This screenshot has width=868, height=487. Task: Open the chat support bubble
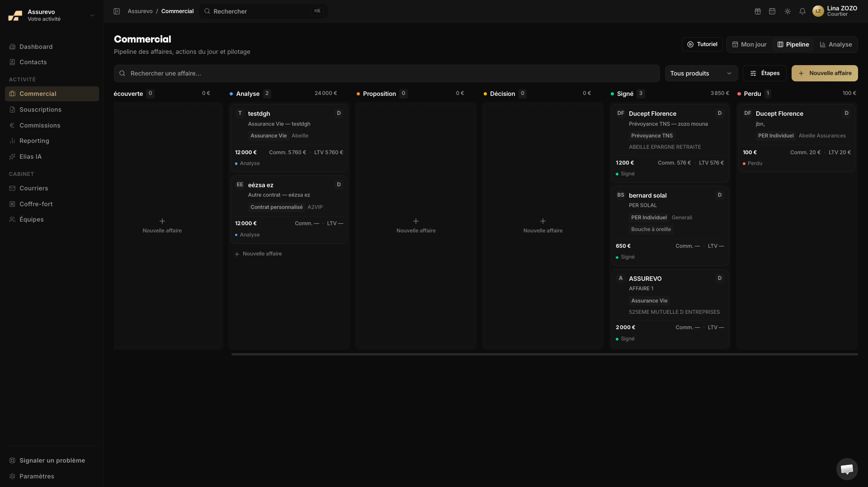pyautogui.click(x=847, y=469)
